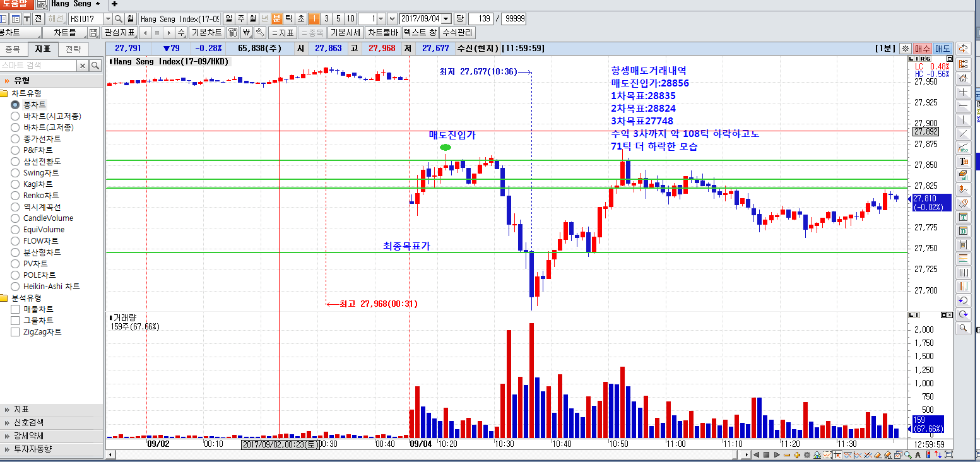
Task: Click the wrench settings icon in toolbar
Action: [259, 32]
